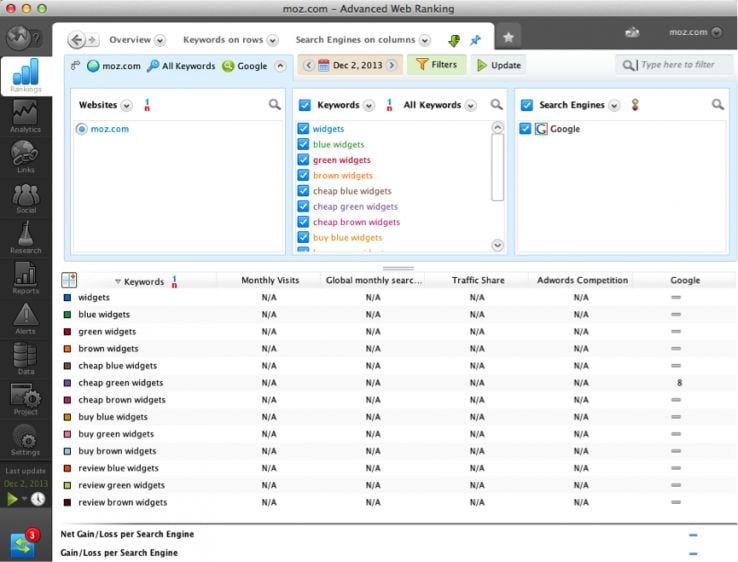
Task: Switch to the Rankings tab in sidebar
Action: pyautogui.click(x=25, y=76)
